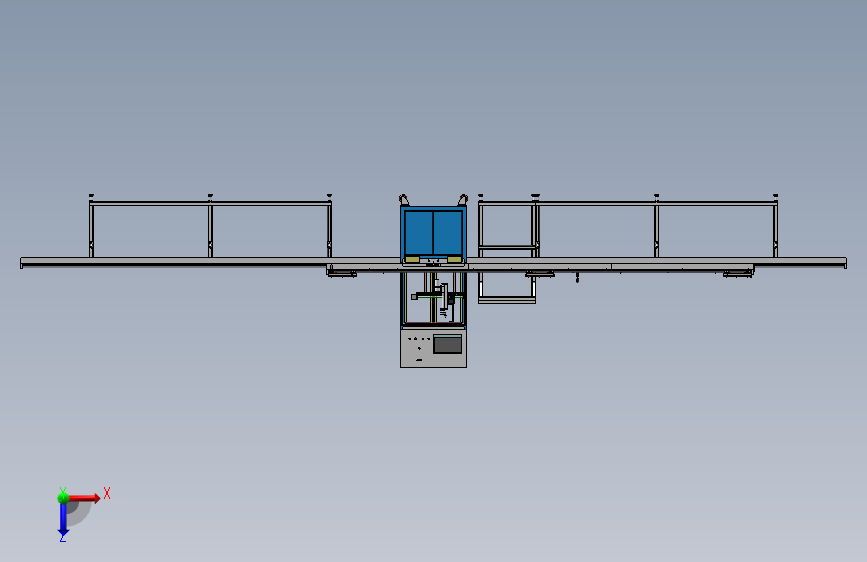Image resolution: width=867 pixels, height=562 pixels.
Task: Select the left guard railing top bar
Action: coord(210,204)
